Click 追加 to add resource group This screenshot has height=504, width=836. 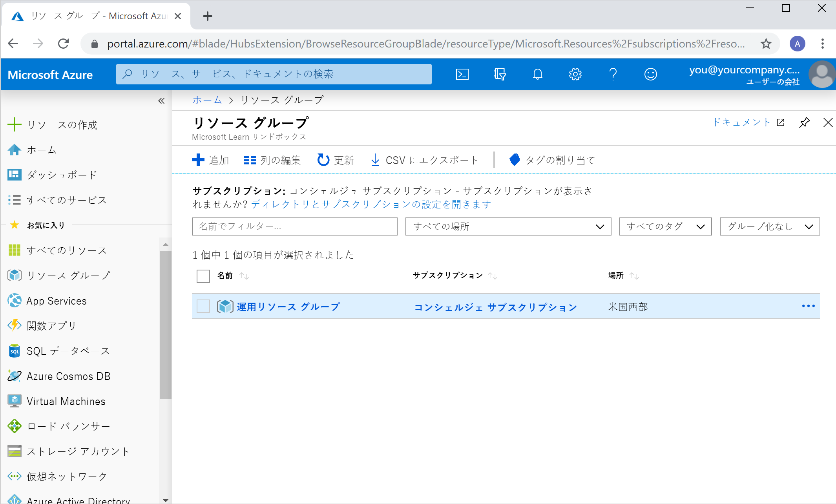[x=210, y=160]
